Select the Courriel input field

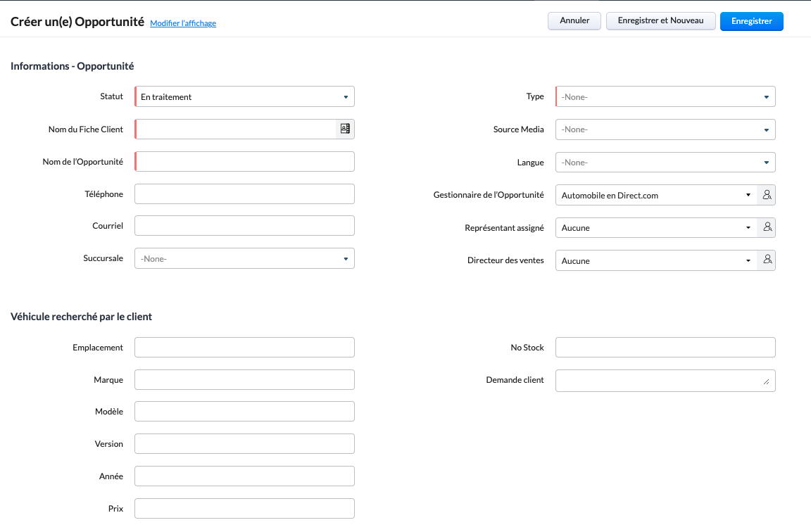click(245, 225)
